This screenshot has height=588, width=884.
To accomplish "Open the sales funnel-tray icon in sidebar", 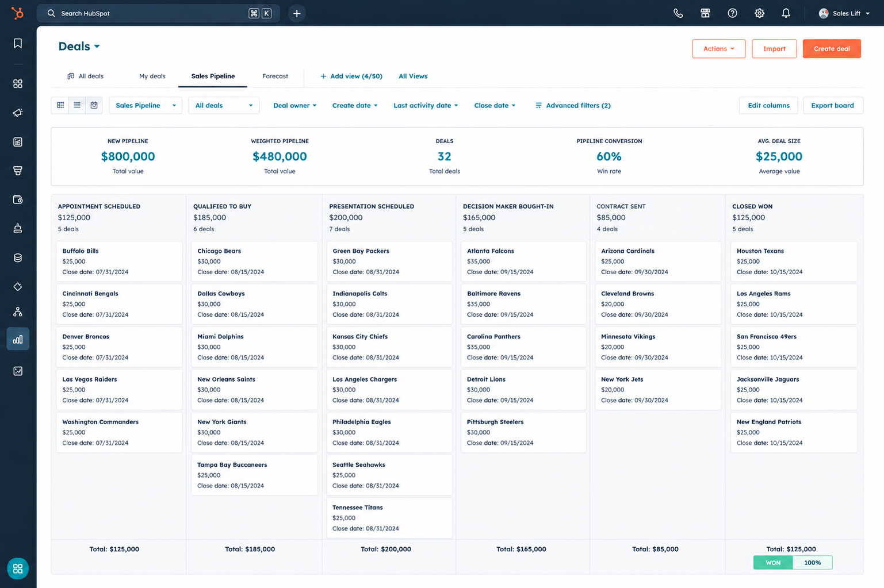I will click(x=18, y=171).
